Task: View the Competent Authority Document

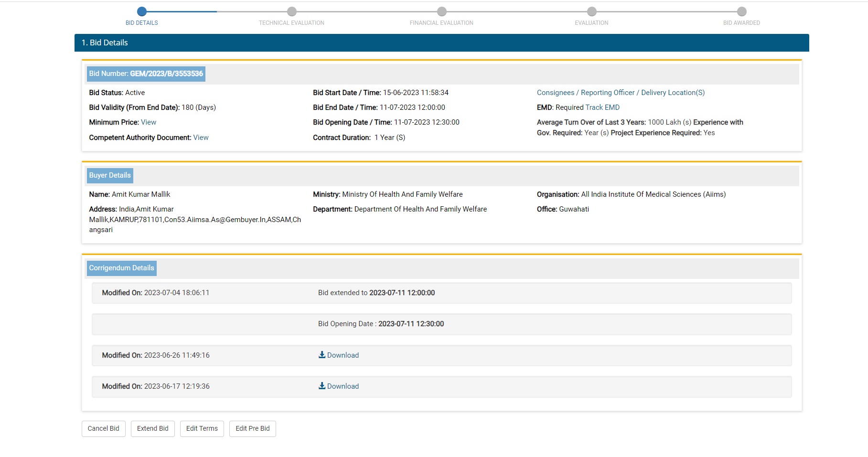Action: point(201,138)
